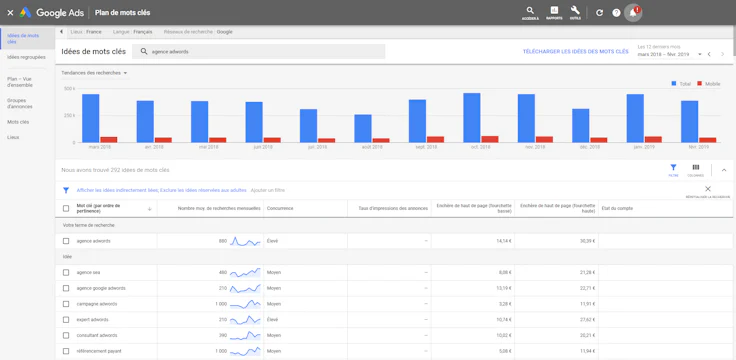Open Plan – Vue d'ensemble in sidebar
Viewport: 736px width, 360px height.
[x=20, y=82]
